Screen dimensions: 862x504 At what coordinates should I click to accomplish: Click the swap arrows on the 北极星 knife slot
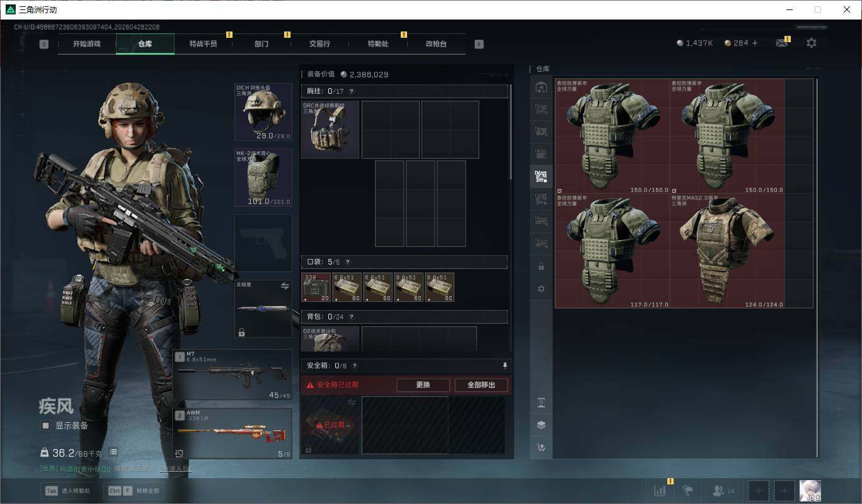[284, 286]
